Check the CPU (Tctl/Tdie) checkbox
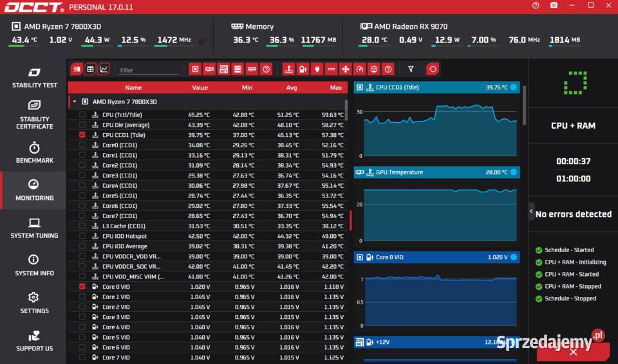Viewport: 618px width, 364px height. tap(82, 114)
